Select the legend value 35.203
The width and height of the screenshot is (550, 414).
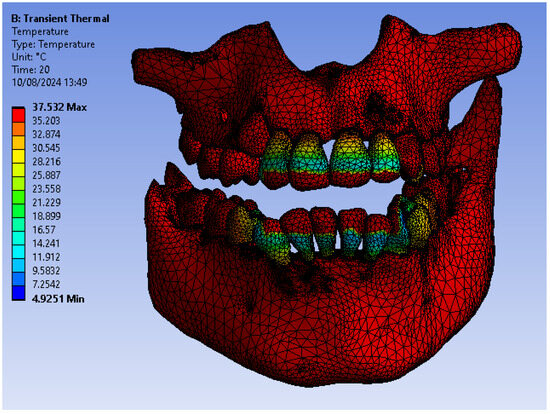(x=46, y=121)
